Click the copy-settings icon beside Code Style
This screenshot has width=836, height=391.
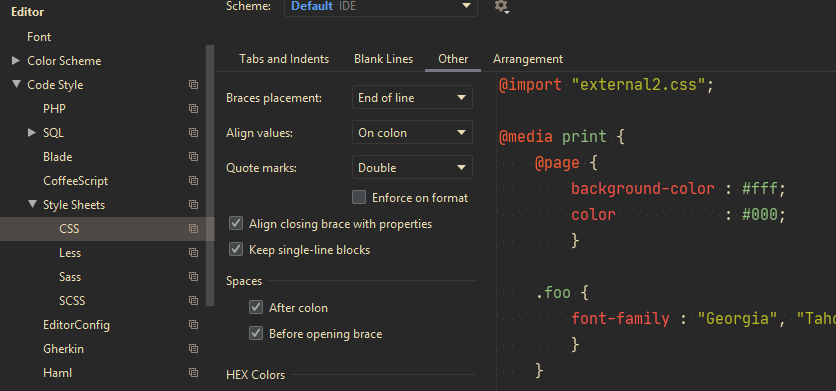(194, 85)
